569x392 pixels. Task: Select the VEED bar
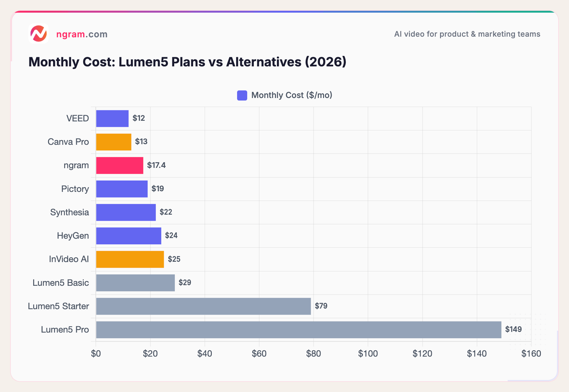pos(112,118)
